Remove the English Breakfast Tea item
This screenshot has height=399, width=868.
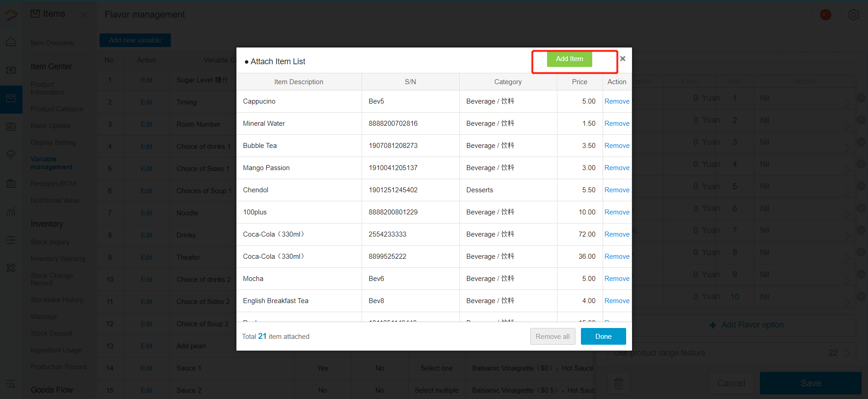click(617, 301)
